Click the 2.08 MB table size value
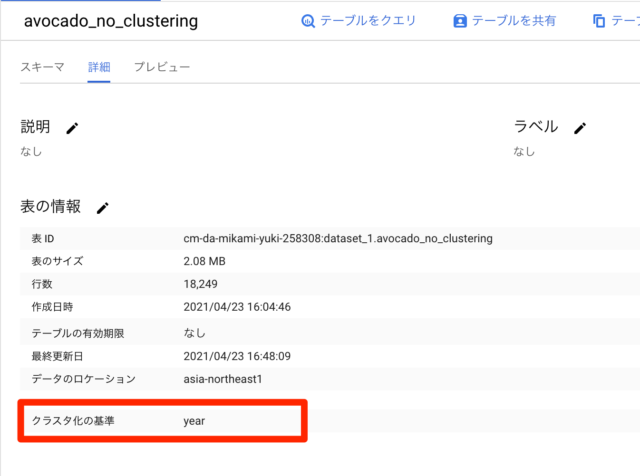This screenshot has height=476, width=640. click(209, 261)
